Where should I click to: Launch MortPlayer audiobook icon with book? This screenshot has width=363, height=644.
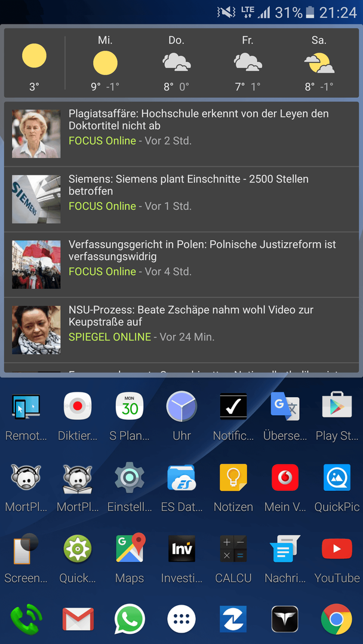(x=78, y=478)
